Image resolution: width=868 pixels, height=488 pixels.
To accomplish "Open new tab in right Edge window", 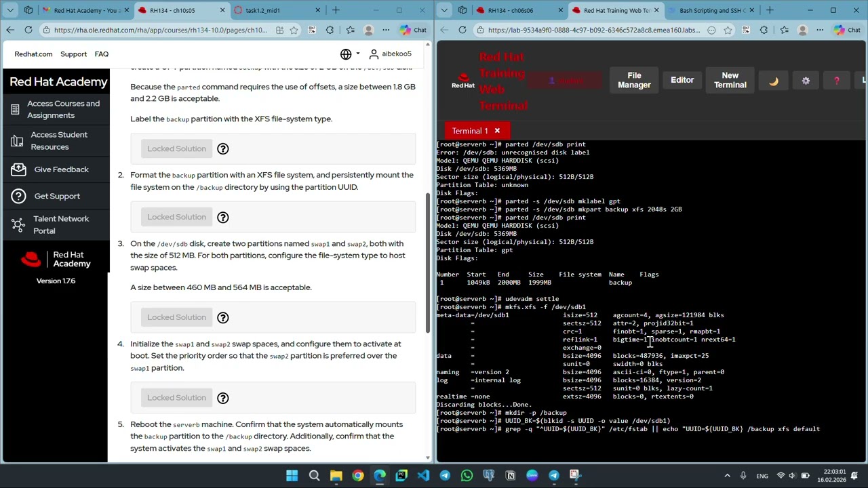I will click(x=770, y=10).
